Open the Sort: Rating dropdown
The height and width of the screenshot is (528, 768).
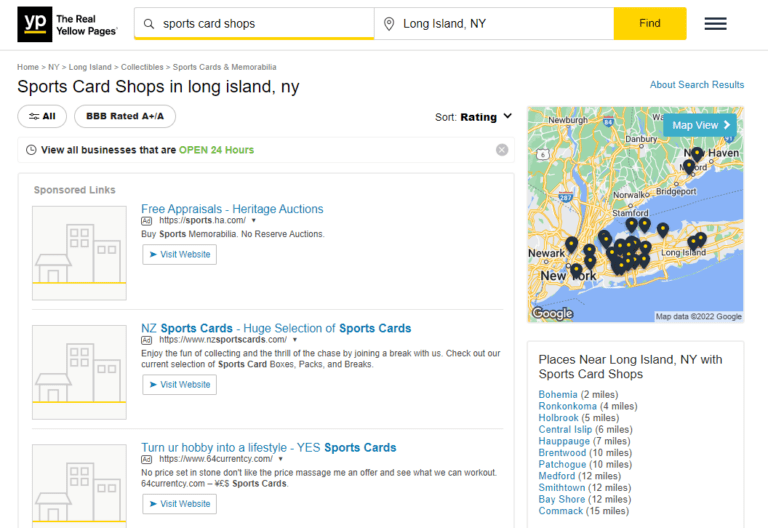tap(473, 117)
